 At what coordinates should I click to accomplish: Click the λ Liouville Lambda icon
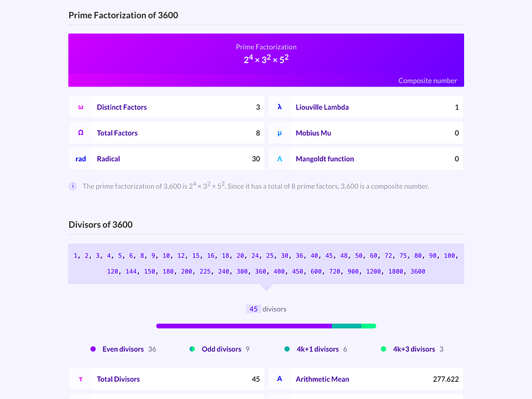(279, 106)
